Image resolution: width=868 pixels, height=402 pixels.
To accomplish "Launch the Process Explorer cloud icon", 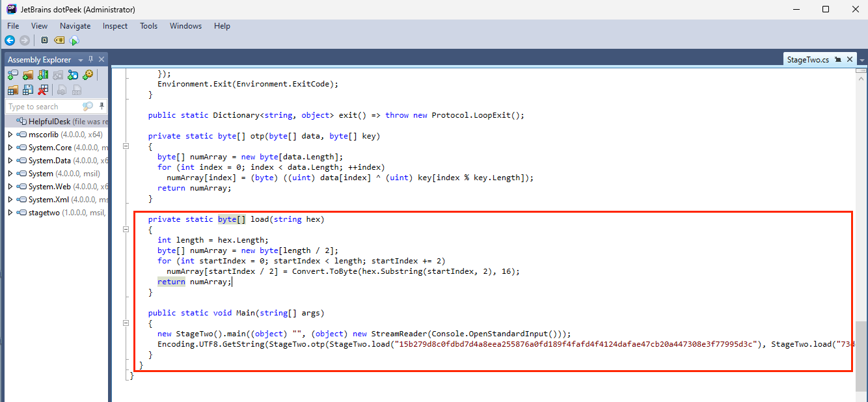I will (x=75, y=40).
